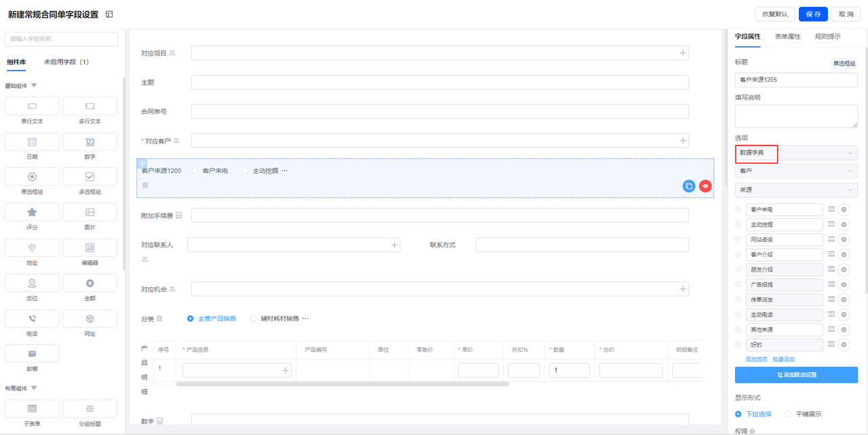The height and width of the screenshot is (435, 868).
Task: Select 主营产品销售 radio option
Action: (191, 318)
